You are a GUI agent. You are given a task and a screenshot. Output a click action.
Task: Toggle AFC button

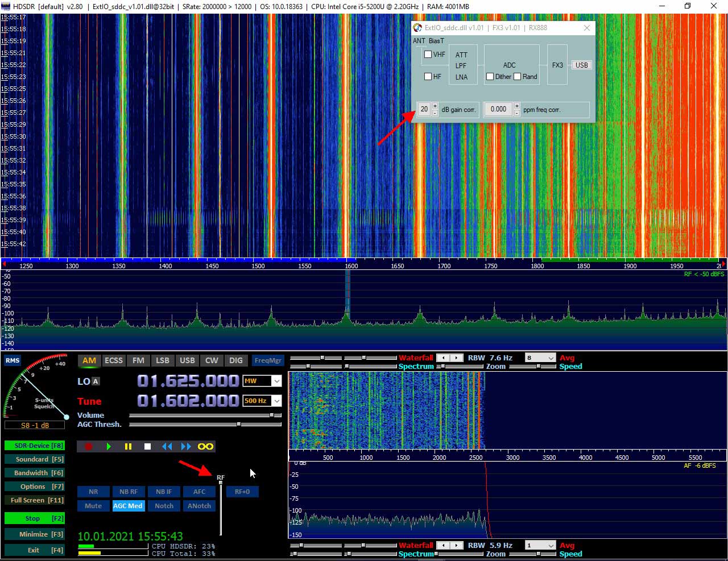click(199, 492)
